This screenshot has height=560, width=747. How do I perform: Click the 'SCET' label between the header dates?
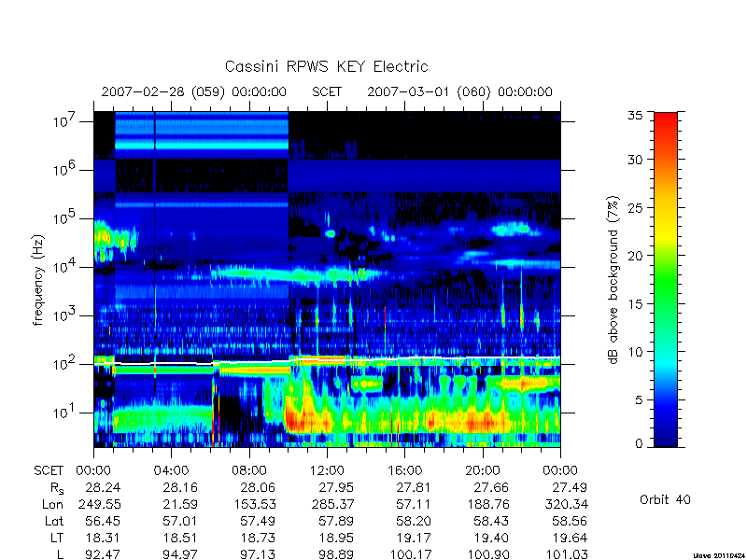tap(327, 91)
